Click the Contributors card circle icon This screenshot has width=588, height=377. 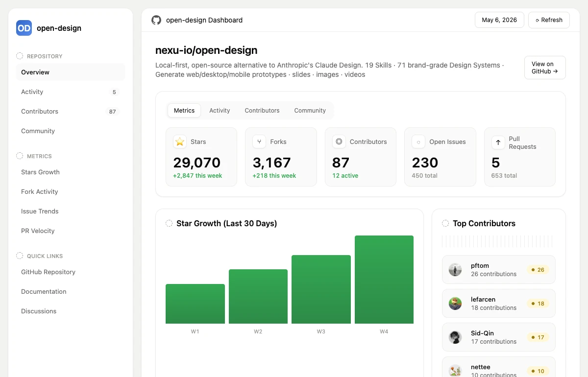click(x=339, y=141)
